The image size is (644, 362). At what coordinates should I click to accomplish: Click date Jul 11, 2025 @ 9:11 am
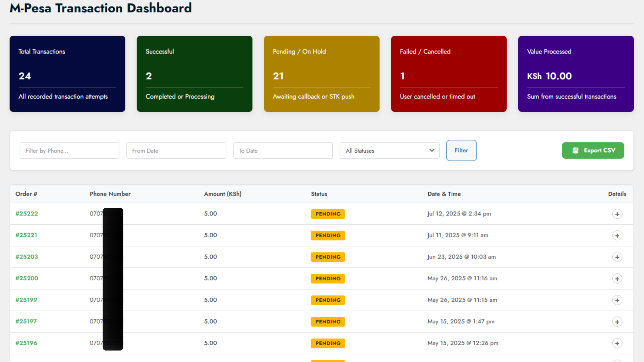pyautogui.click(x=458, y=235)
